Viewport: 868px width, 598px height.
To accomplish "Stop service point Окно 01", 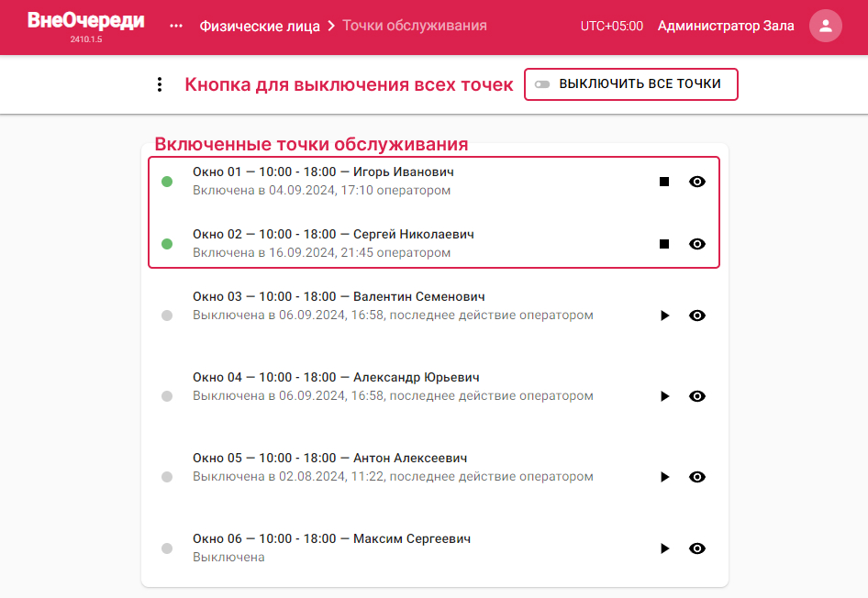I will [664, 182].
